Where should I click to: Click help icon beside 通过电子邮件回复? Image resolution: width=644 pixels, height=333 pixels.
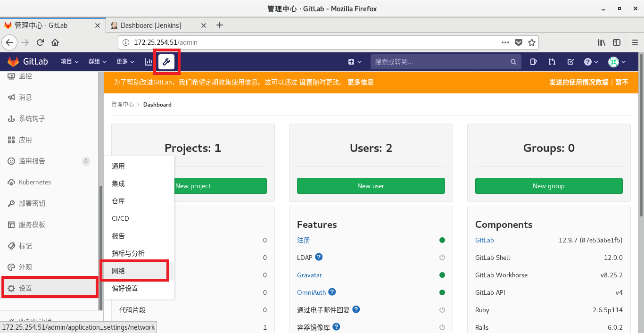[x=356, y=309]
